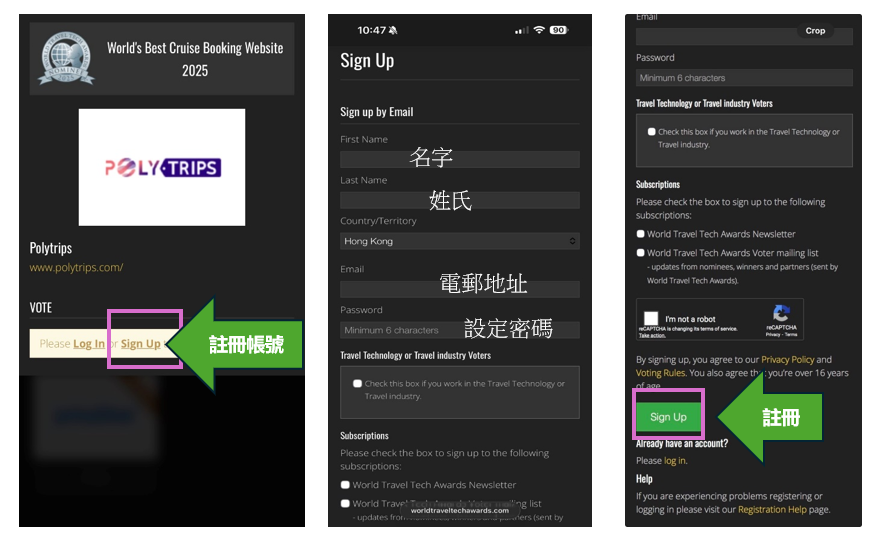Click the reCAPTCHA logo icon
Screen dimensions: 878x537
[781, 314]
